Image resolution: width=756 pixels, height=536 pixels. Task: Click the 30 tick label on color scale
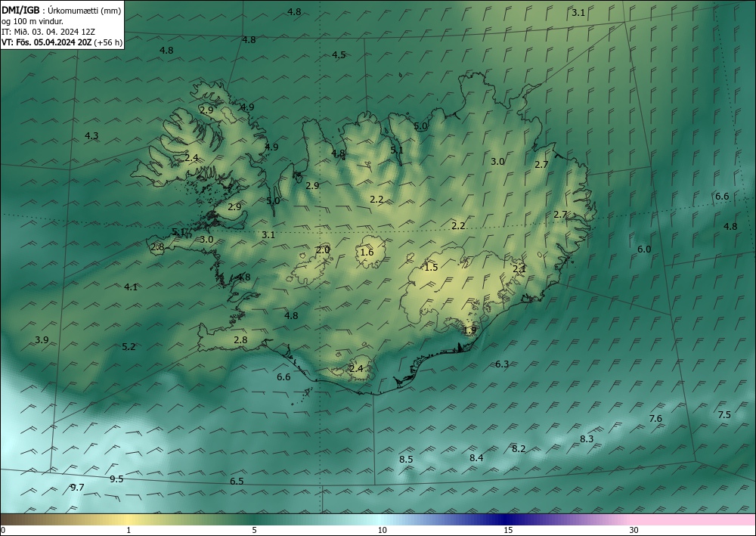pos(634,530)
